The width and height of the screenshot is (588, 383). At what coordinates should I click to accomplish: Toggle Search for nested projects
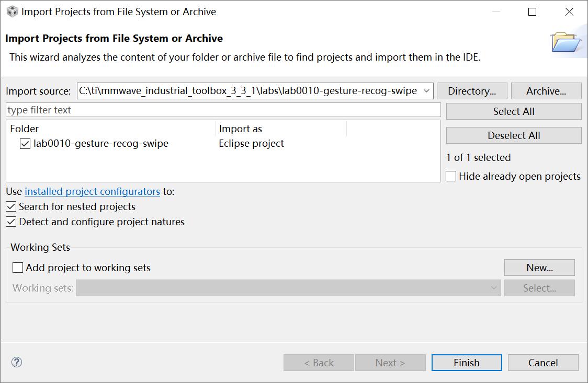(11, 207)
